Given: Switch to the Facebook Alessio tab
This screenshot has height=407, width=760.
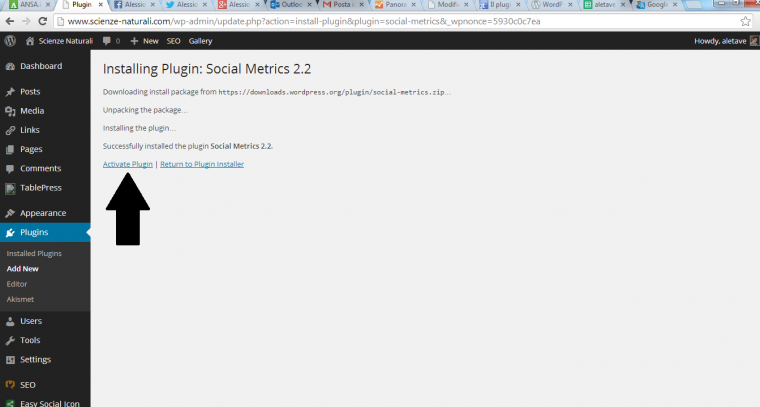Looking at the screenshot, I should (x=135, y=5).
